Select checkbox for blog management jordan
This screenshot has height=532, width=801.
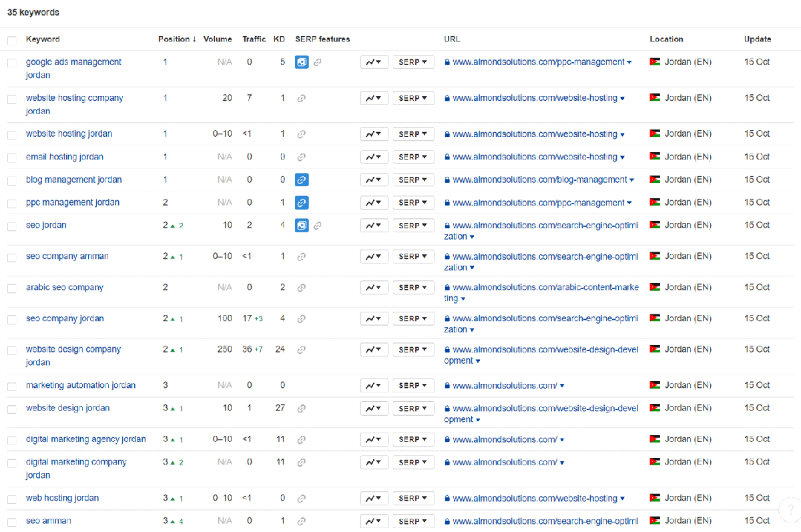coord(12,180)
